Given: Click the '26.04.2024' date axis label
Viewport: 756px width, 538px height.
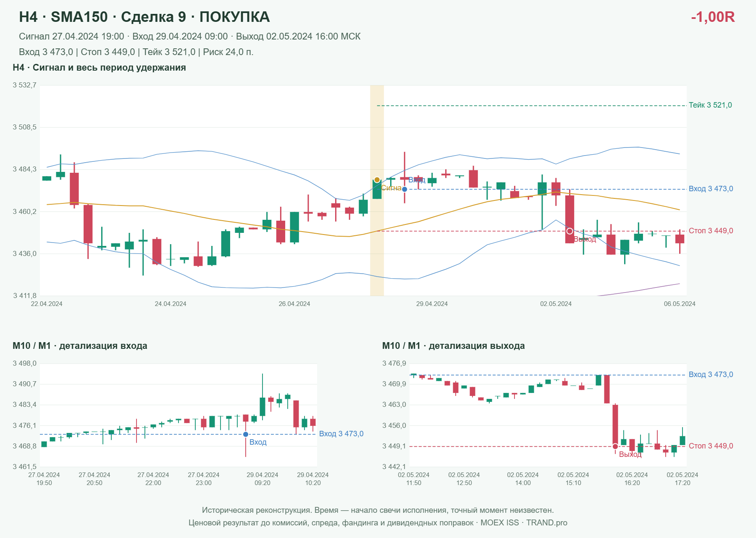Looking at the screenshot, I should click(294, 304).
